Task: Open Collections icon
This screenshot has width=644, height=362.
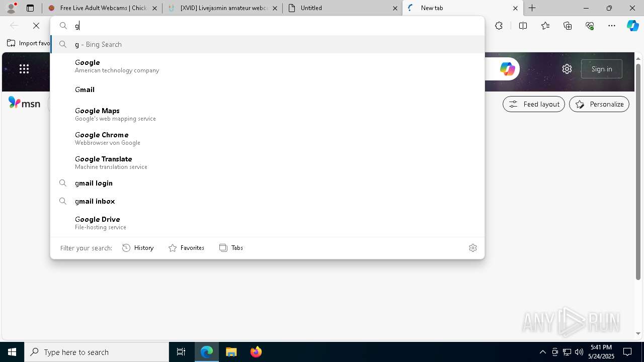Action: click(568, 26)
